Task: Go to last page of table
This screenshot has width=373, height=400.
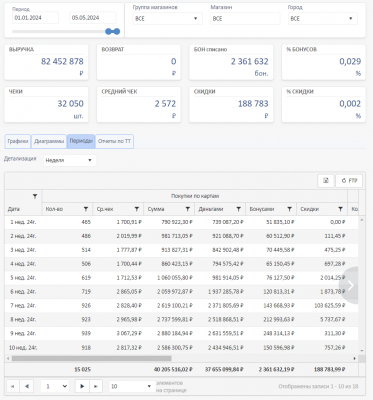Action: point(96,386)
